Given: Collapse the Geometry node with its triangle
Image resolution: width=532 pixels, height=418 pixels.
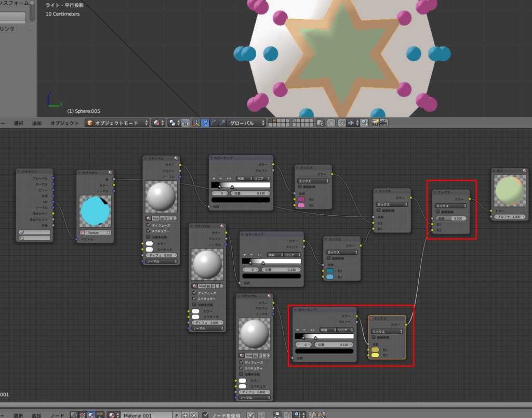Looking at the screenshot, I should pyautogui.click(x=19, y=172).
